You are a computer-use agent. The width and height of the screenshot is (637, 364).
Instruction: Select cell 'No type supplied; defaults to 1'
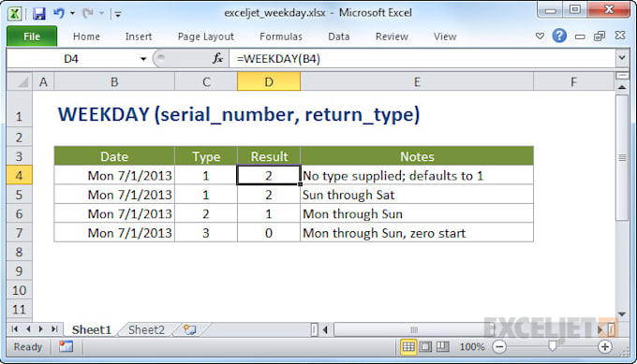pos(417,175)
